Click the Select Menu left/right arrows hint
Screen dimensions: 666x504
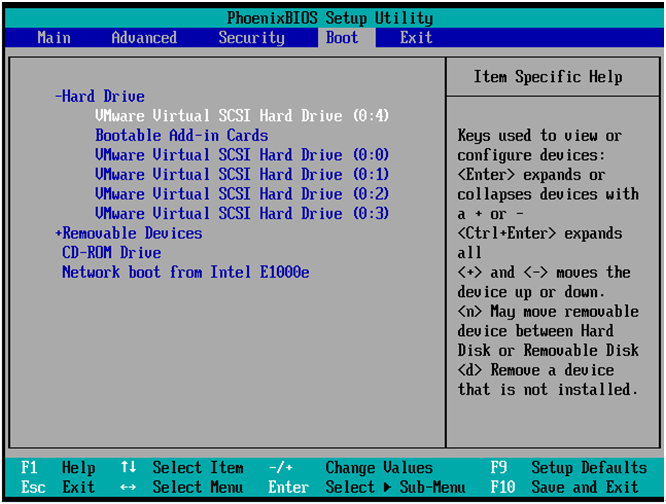tap(182, 487)
